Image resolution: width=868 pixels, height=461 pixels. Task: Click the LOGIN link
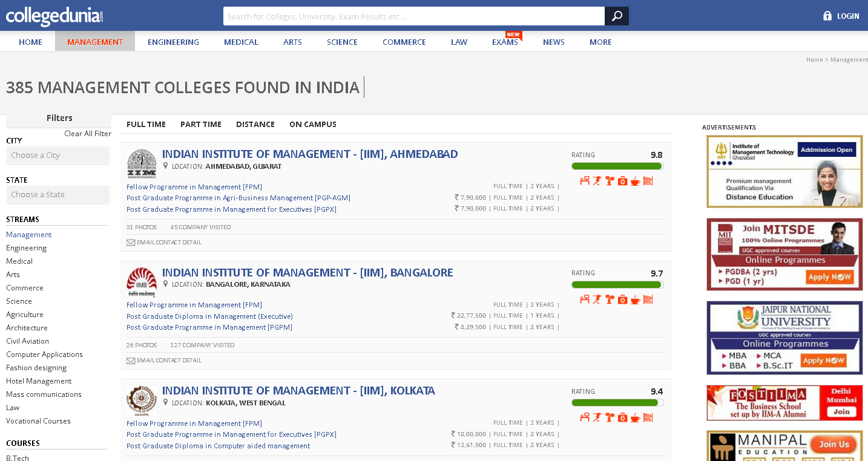click(x=848, y=16)
